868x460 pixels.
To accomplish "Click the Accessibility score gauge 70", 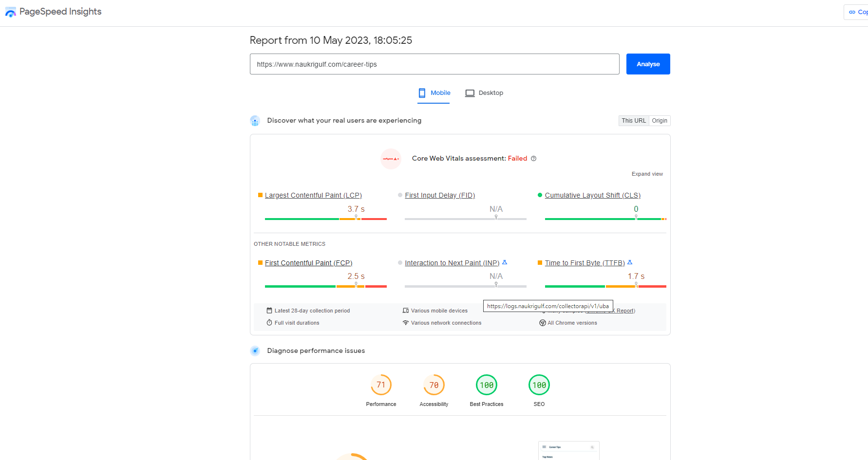I will point(434,385).
